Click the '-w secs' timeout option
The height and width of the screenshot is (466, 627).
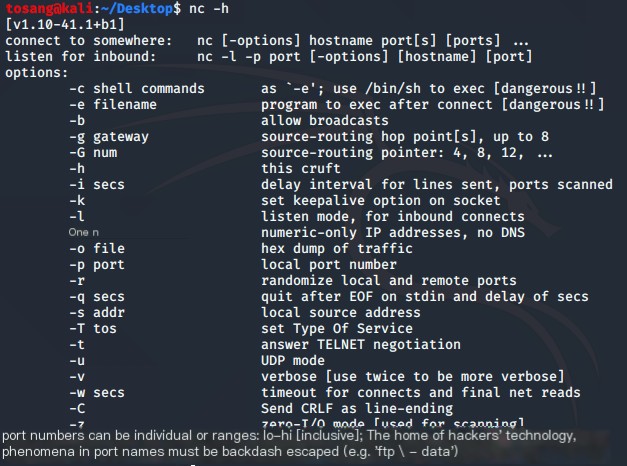[x=97, y=392]
